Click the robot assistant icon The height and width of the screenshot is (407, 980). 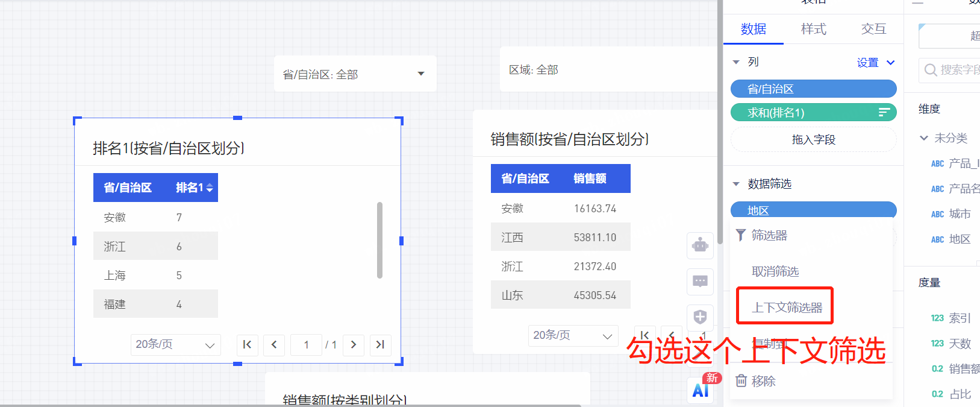pyautogui.click(x=700, y=245)
